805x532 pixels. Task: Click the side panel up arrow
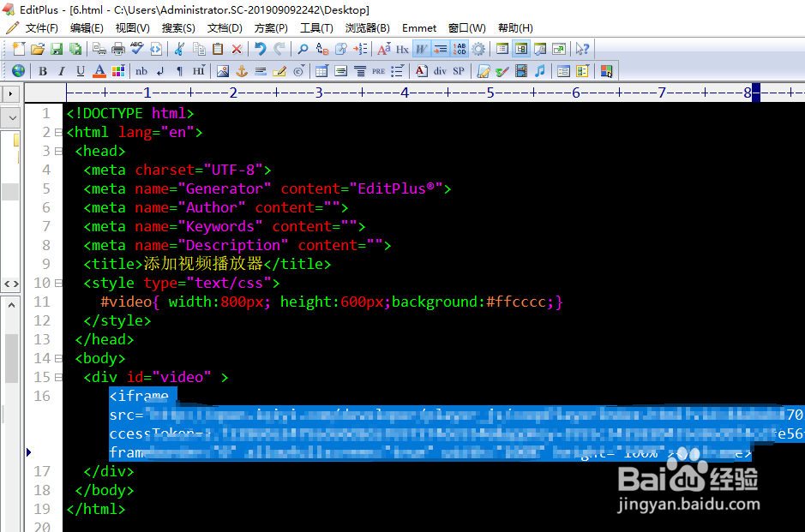click(x=11, y=305)
